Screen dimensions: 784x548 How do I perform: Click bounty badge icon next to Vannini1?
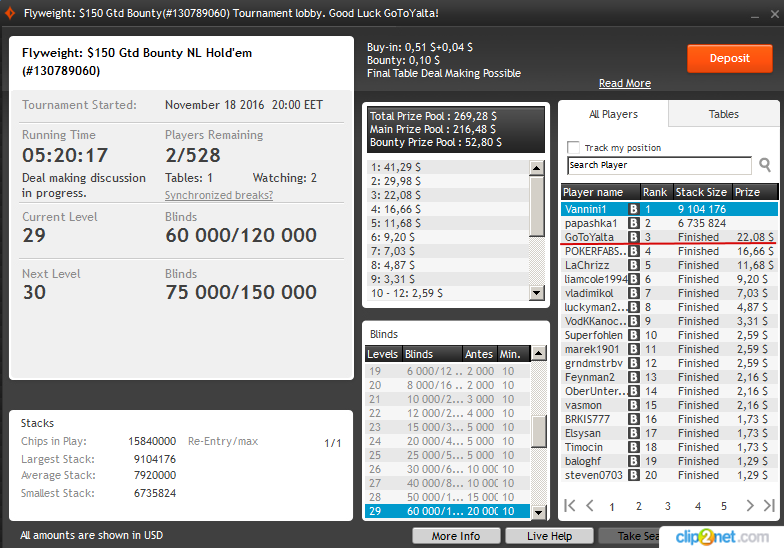[634, 209]
